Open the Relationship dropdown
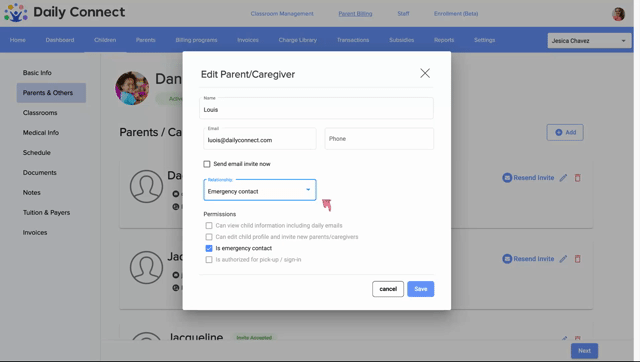640x362 pixels. click(260, 190)
